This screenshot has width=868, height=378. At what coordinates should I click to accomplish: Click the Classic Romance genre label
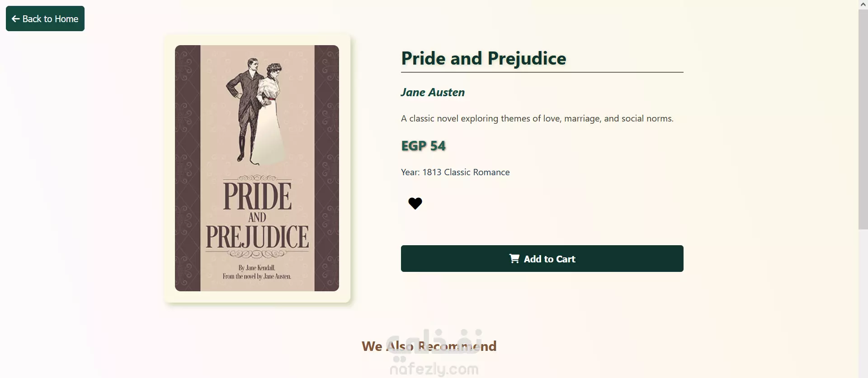(x=477, y=172)
